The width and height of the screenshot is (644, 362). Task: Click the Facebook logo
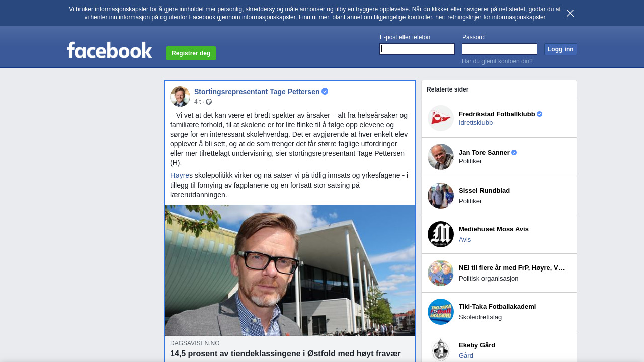(109, 50)
